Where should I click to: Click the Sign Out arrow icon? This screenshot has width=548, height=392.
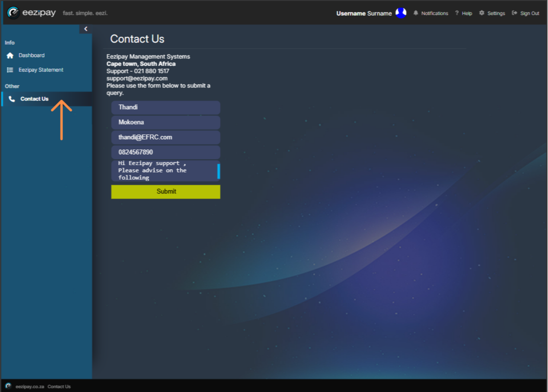coord(515,13)
